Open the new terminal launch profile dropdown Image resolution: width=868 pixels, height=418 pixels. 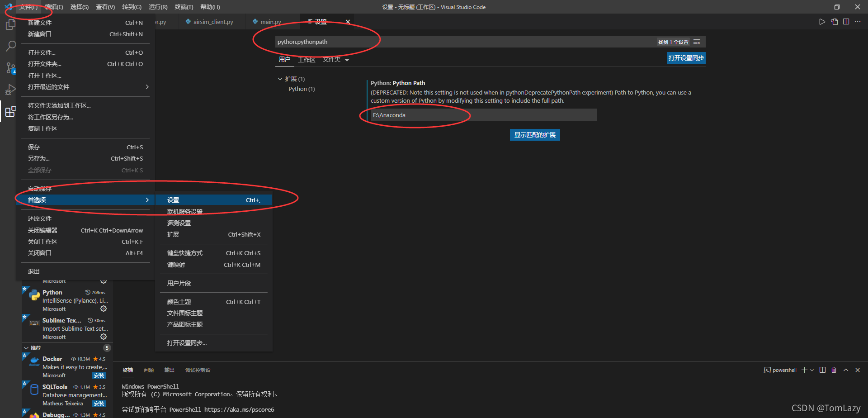point(812,370)
